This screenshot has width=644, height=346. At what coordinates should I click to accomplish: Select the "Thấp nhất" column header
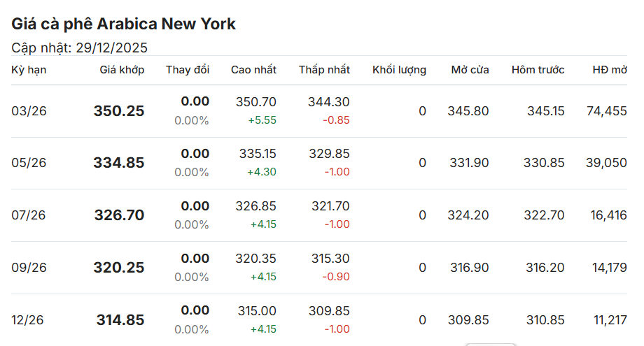pyautogui.click(x=324, y=70)
